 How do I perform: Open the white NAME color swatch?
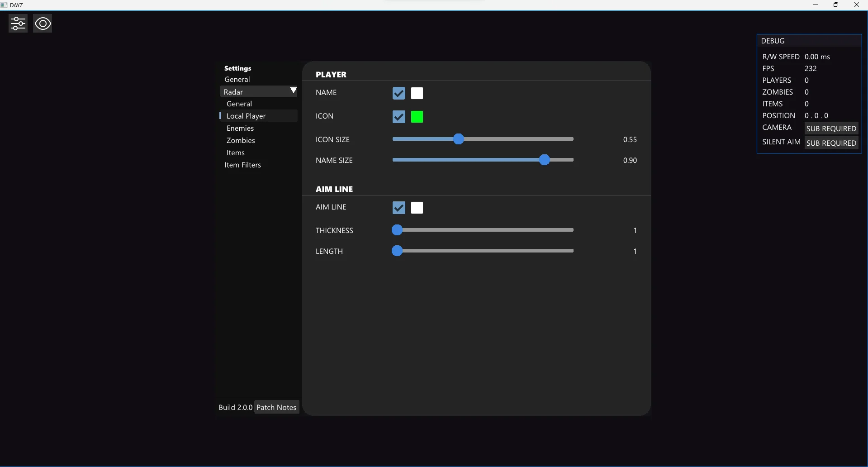417,93
